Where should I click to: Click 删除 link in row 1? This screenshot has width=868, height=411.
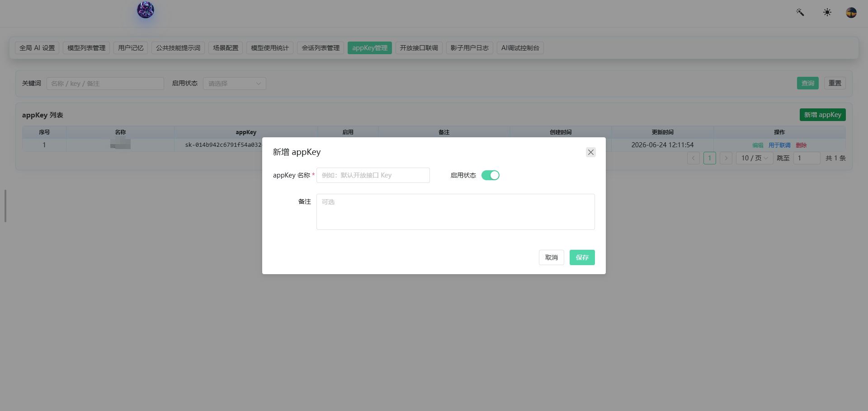[x=801, y=145]
